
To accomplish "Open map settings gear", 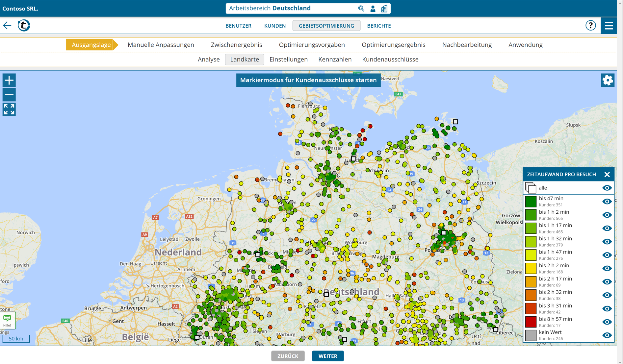I will [x=608, y=80].
